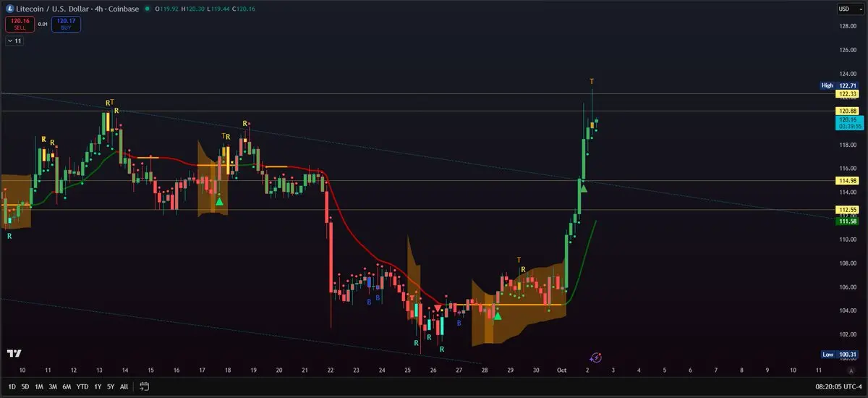Click the Oct label on the time axis
This screenshot has width=868, height=398.
[562, 371]
